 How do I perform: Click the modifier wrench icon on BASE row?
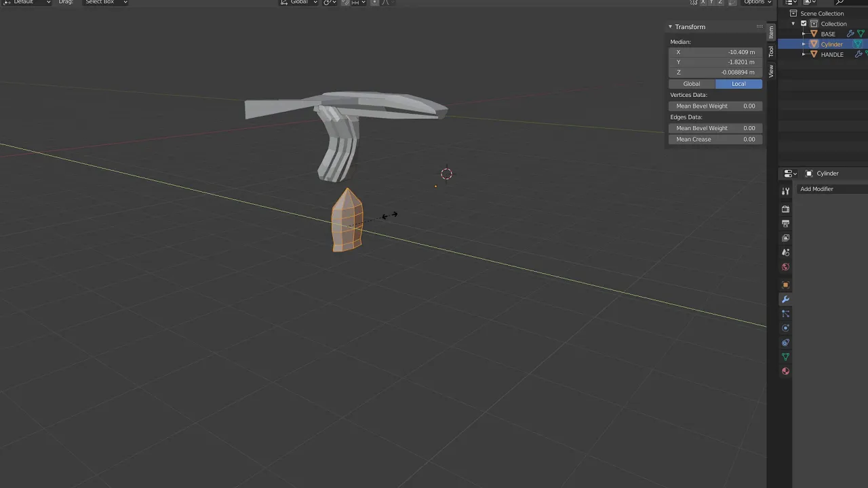coord(850,34)
